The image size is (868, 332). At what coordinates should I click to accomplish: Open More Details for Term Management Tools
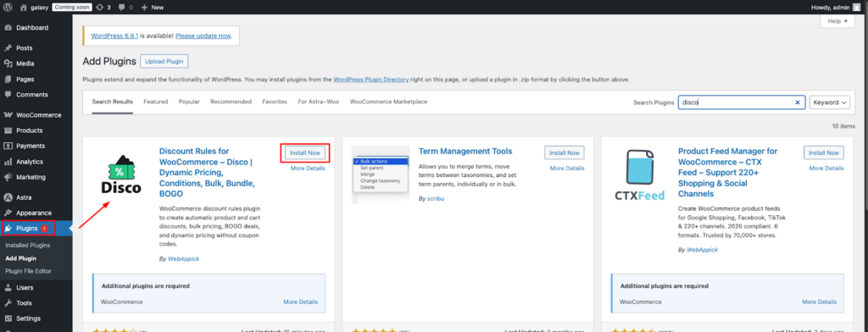tap(567, 169)
